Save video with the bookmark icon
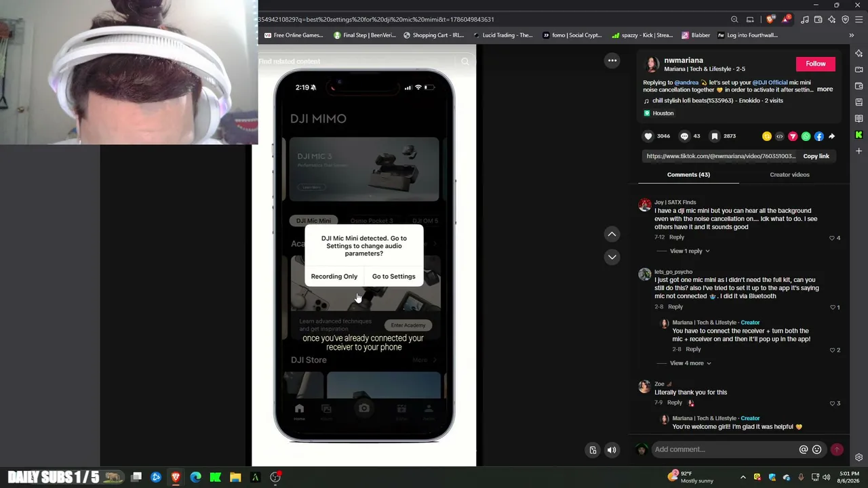868x488 pixels. (x=714, y=136)
